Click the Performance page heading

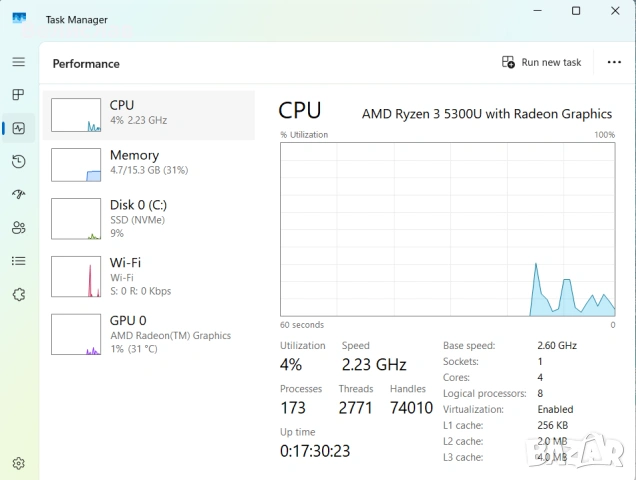click(x=86, y=64)
